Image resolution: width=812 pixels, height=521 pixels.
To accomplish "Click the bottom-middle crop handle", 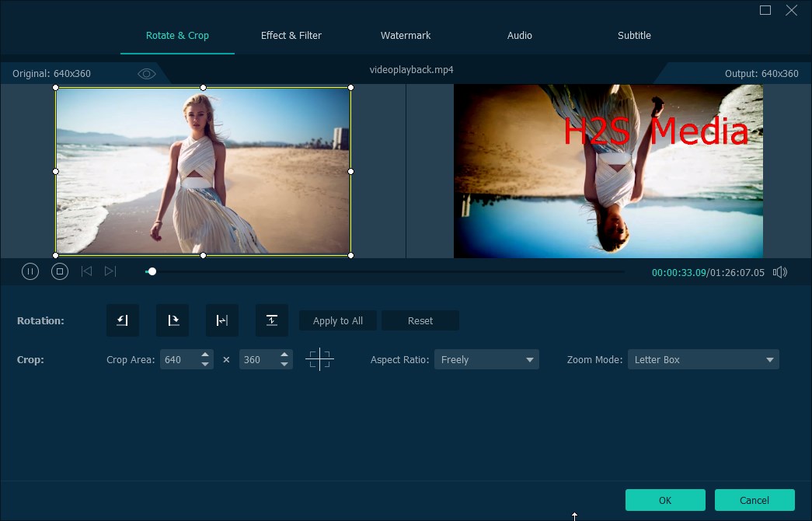I will point(203,255).
